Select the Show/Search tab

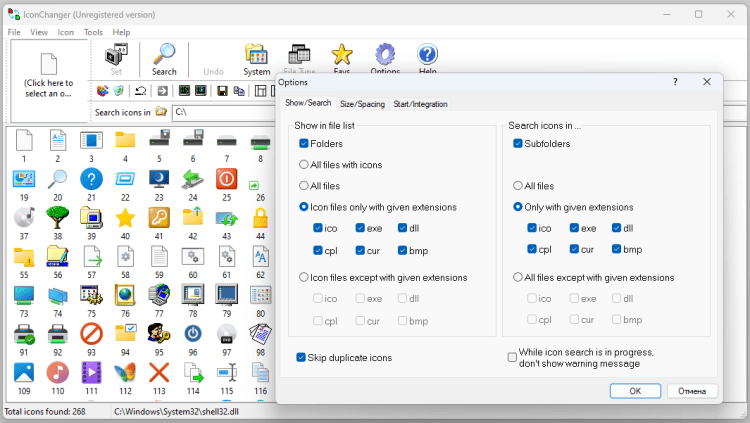[308, 103]
